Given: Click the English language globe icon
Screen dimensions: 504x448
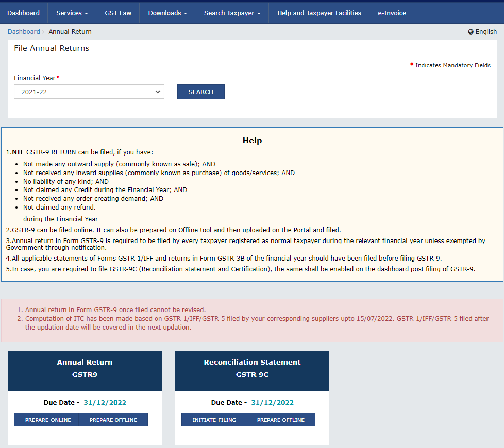Looking at the screenshot, I should pyautogui.click(x=471, y=31).
